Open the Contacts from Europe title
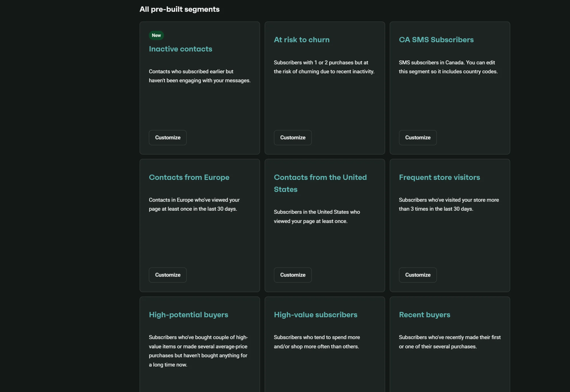This screenshot has width=570, height=392. (189, 177)
